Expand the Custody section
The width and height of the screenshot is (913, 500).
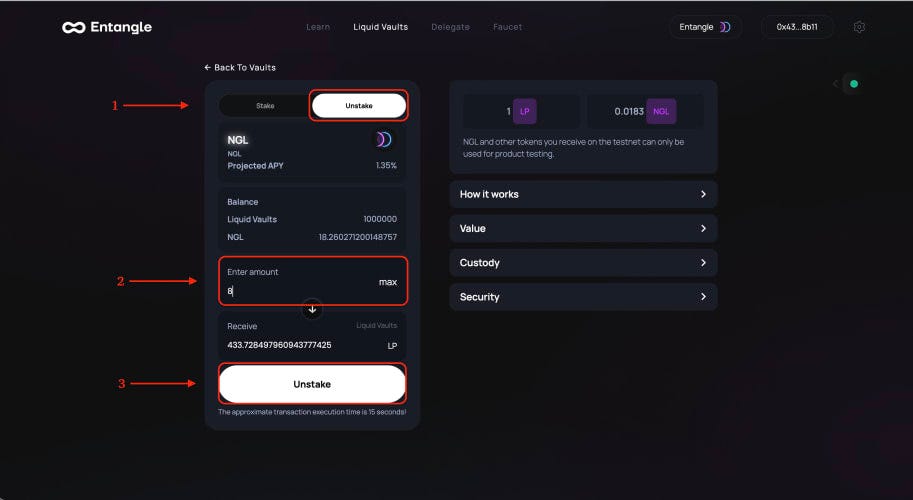pyautogui.click(x=583, y=263)
